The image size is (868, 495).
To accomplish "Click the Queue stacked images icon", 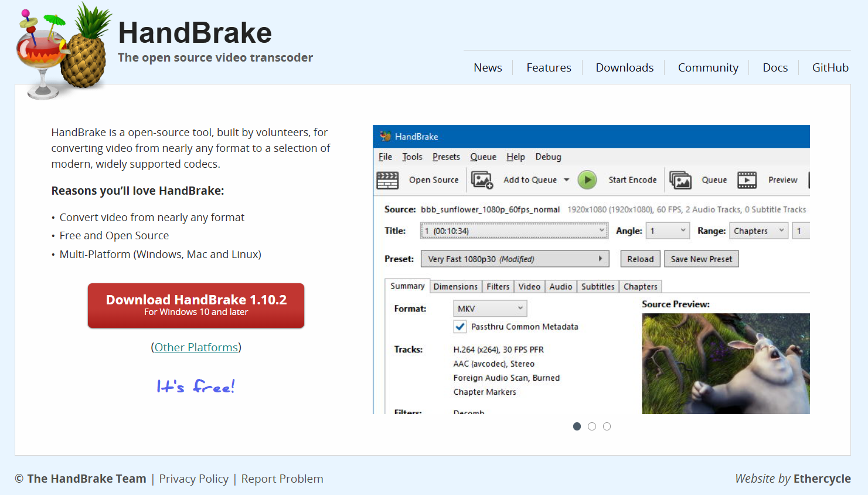I will [x=680, y=180].
